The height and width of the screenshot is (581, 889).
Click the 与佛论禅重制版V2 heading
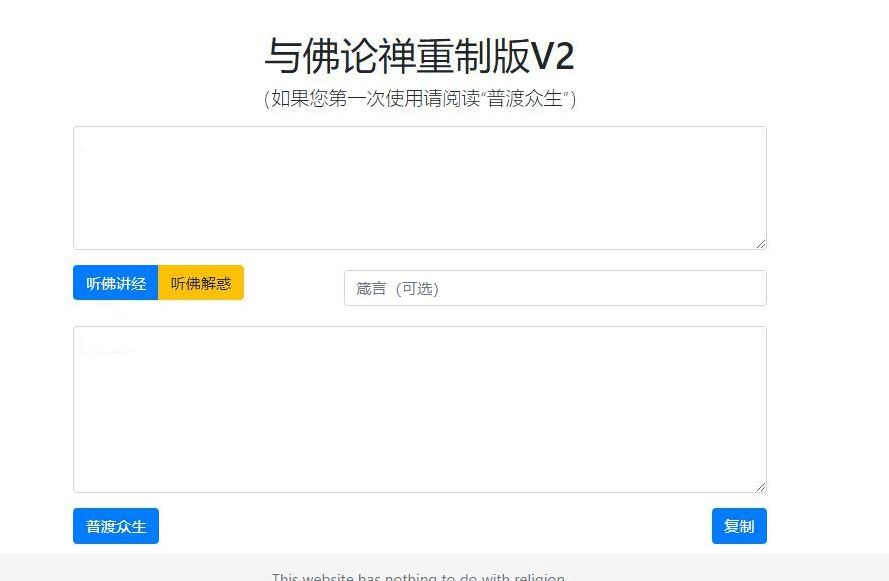(420, 56)
